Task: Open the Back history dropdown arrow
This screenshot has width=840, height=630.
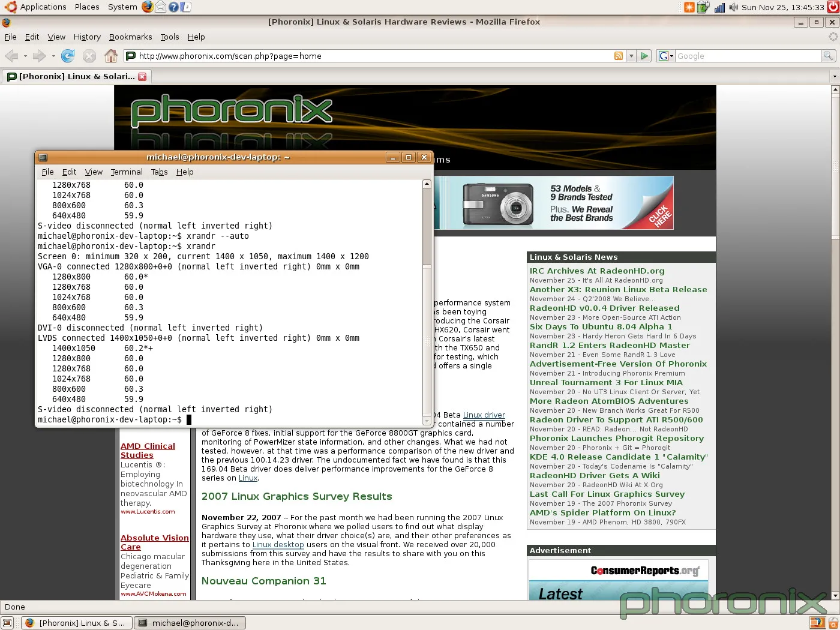Action: click(x=25, y=56)
